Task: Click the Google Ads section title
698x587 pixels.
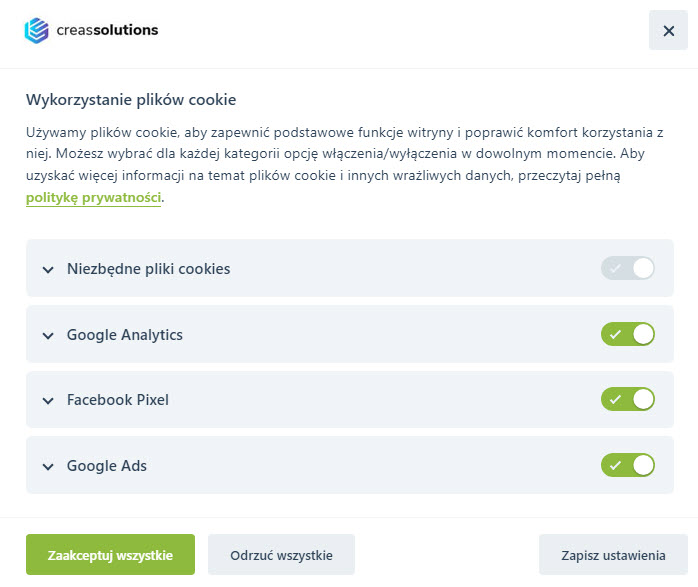Action: pos(107,467)
